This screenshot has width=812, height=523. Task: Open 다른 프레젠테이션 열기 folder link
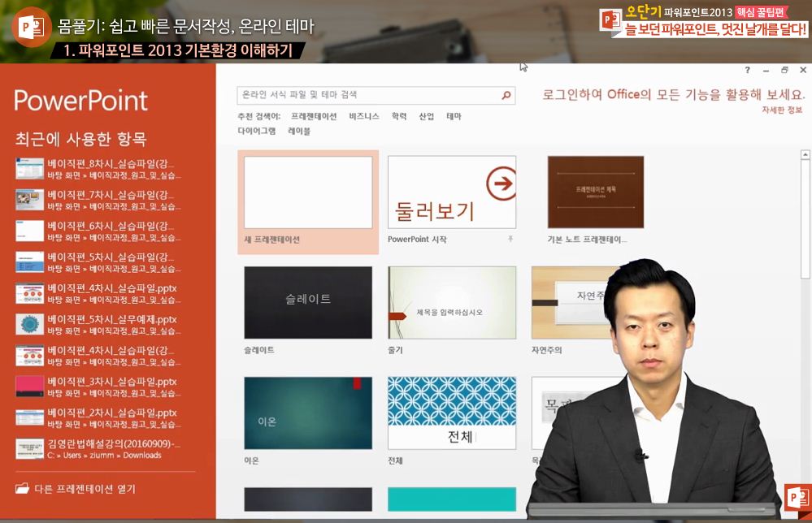[76, 489]
